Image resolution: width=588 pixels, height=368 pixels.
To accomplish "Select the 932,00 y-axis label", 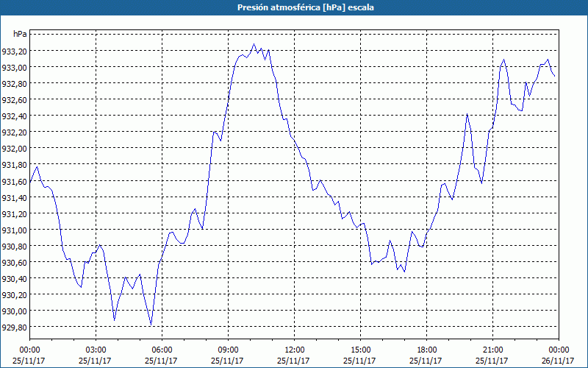I will [14, 149].
